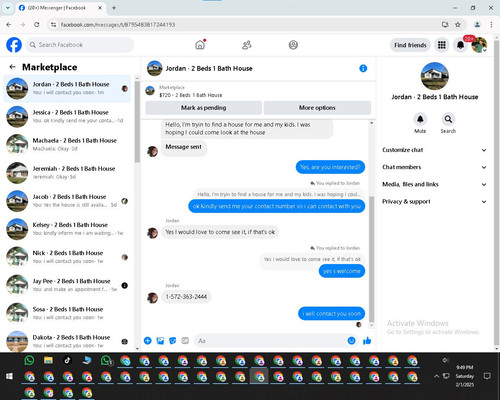Screen dimensions: 500x400
Task: Click the More options button
Action: (x=317, y=108)
